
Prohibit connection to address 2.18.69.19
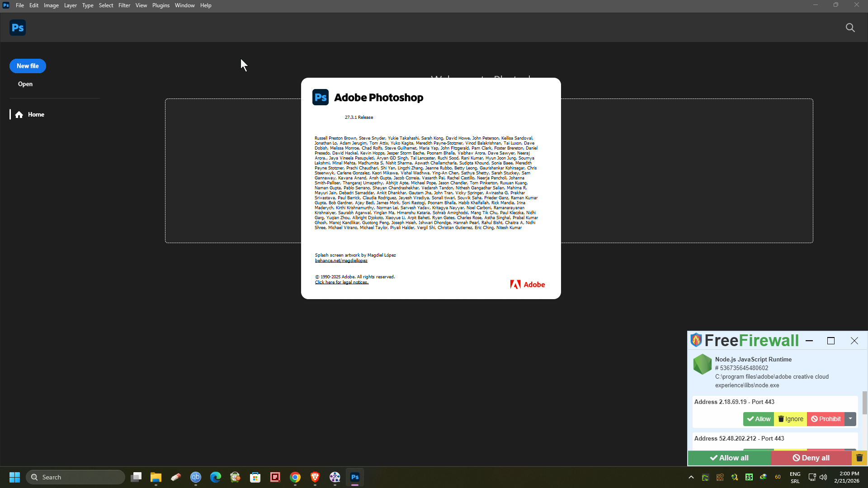coord(826,419)
